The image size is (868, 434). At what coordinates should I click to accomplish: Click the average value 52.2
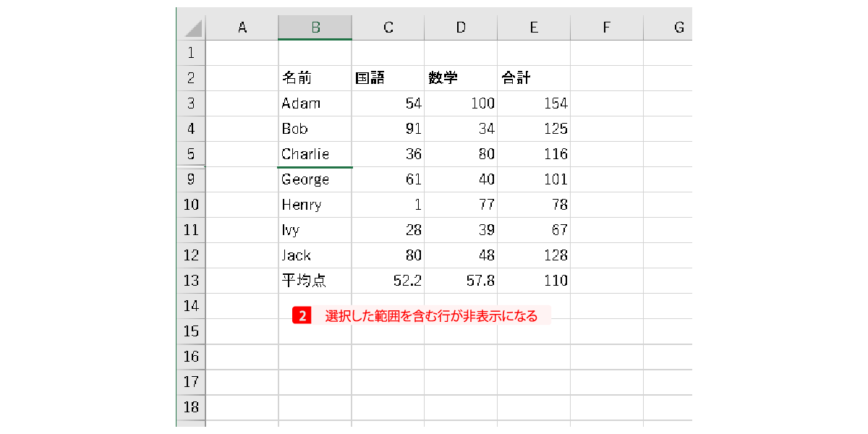[388, 281]
